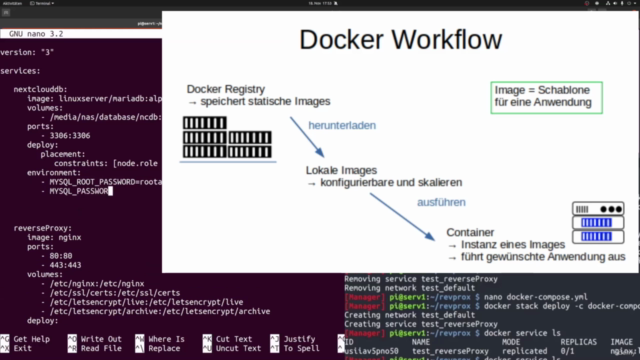
Task: Open the system menu arrow in top bar
Action: pos(635,3)
